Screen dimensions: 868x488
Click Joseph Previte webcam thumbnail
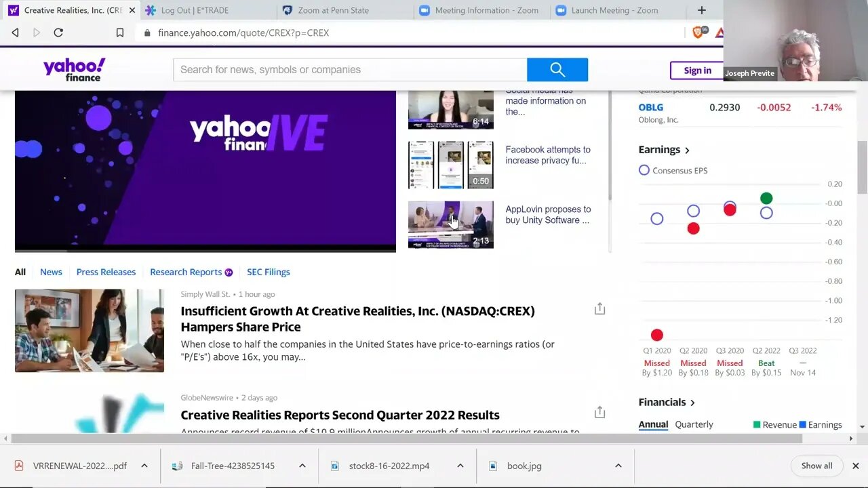point(795,41)
